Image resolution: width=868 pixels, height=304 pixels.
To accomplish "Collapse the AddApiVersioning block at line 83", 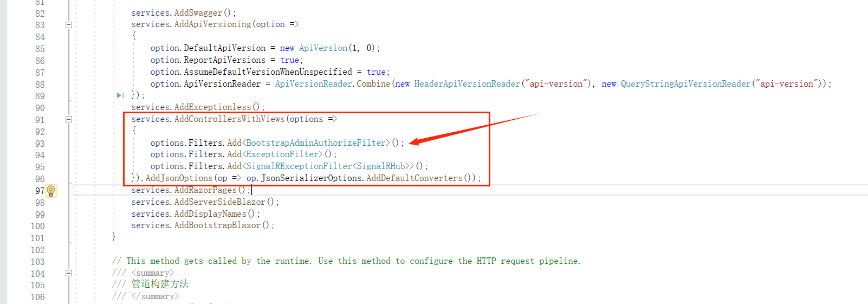I will [69, 24].
